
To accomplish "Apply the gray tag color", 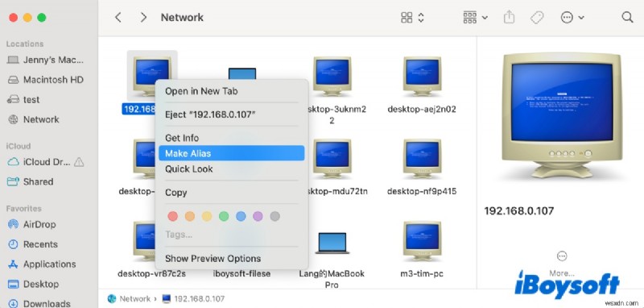I will point(275,216).
